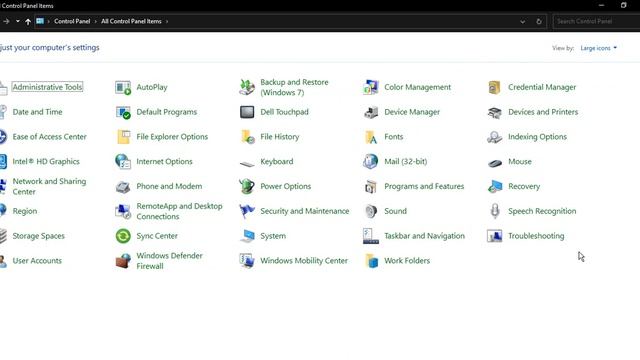Select Control Panel in the breadcrumb
The width and height of the screenshot is (640, 360).
(72, 21)
